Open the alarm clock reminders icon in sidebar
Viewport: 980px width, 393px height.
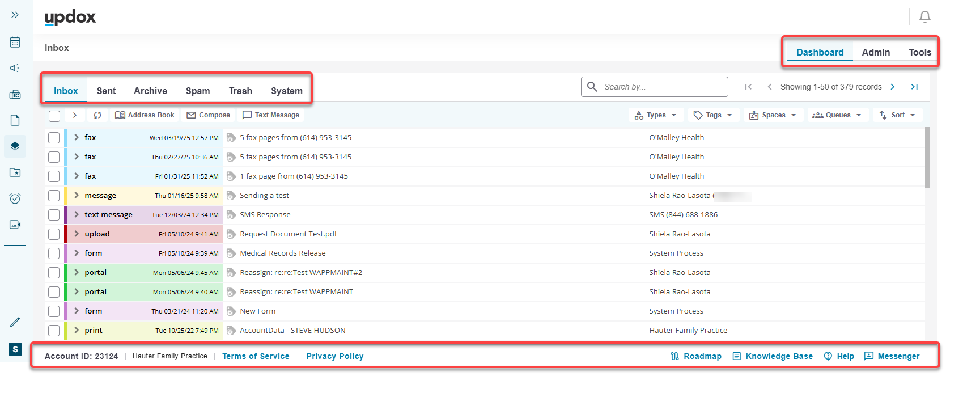pos(15,198)
